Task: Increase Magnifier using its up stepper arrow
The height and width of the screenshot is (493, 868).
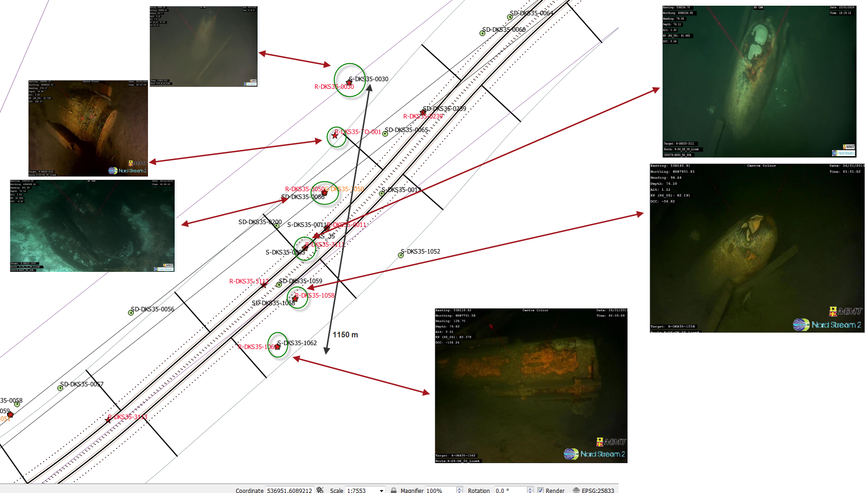Action: 460,488
